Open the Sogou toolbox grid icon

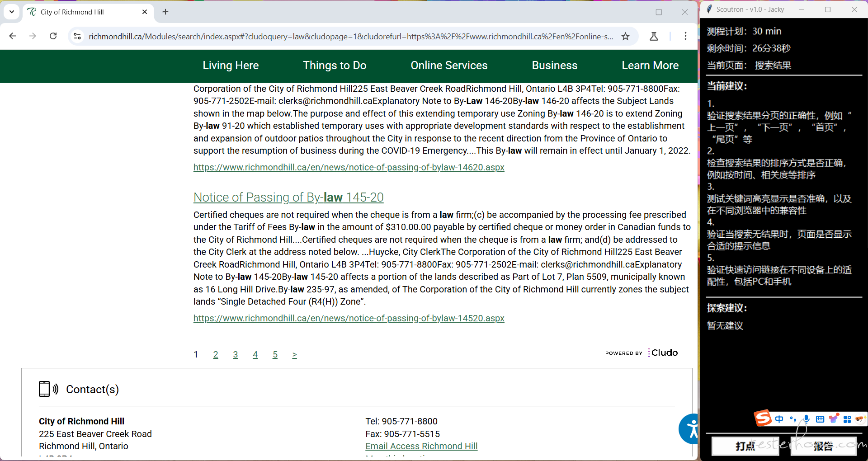coord(847,419)
